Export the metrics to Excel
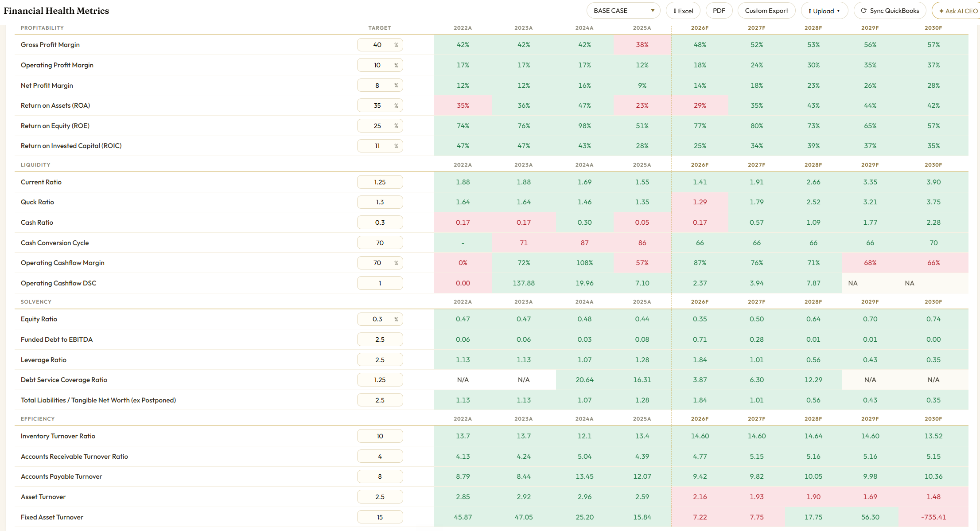The width and height of the screenshot is (980, 531). point(683,11)
